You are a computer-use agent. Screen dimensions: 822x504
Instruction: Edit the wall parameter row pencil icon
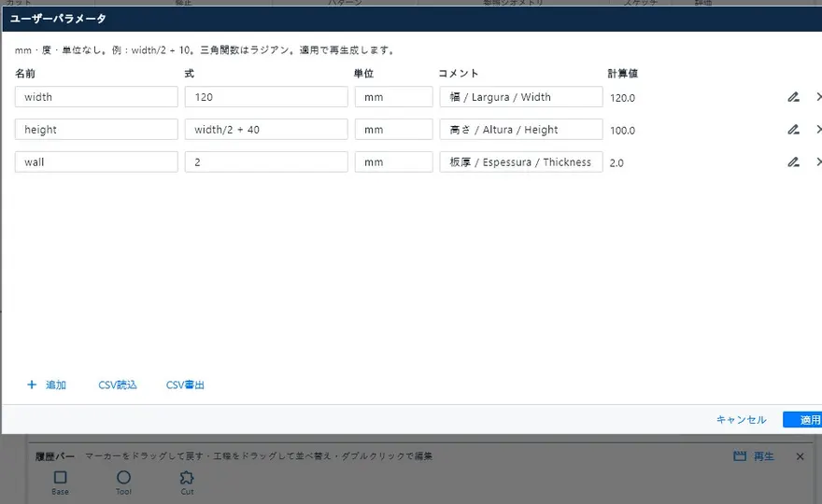point(793,161)
